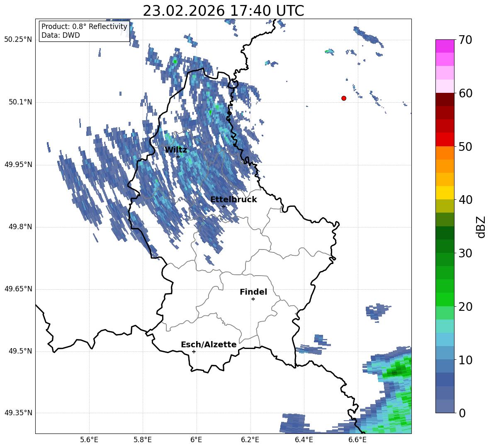Pick the bright green colorbar segment above 20
491x448 pixels.
[445, 299]
